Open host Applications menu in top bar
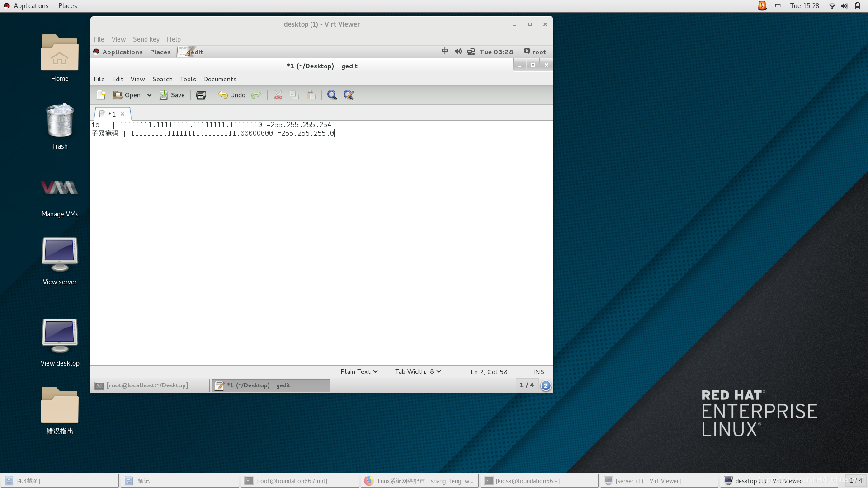This screenshot has height=488, width=868. [26, 6]
